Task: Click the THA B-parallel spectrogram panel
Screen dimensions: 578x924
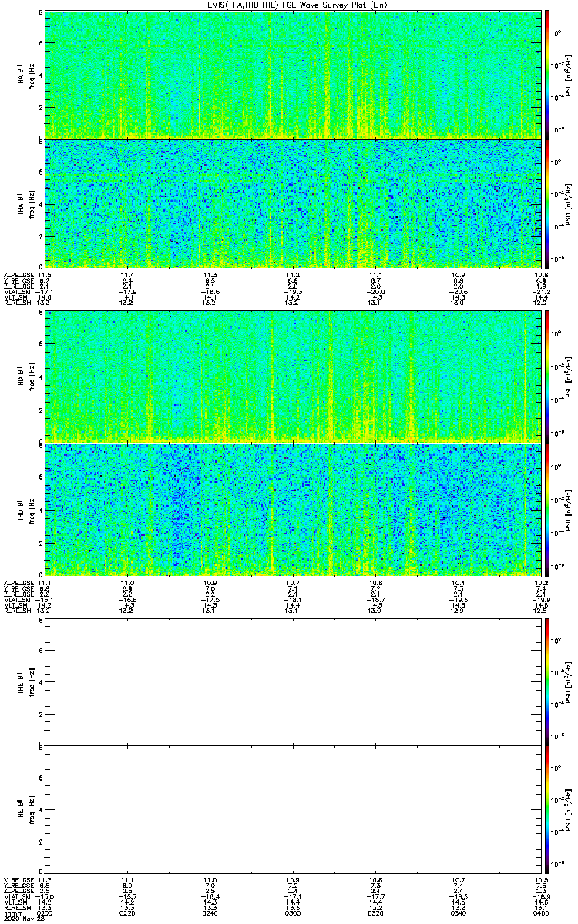Action: click(291, 203)
